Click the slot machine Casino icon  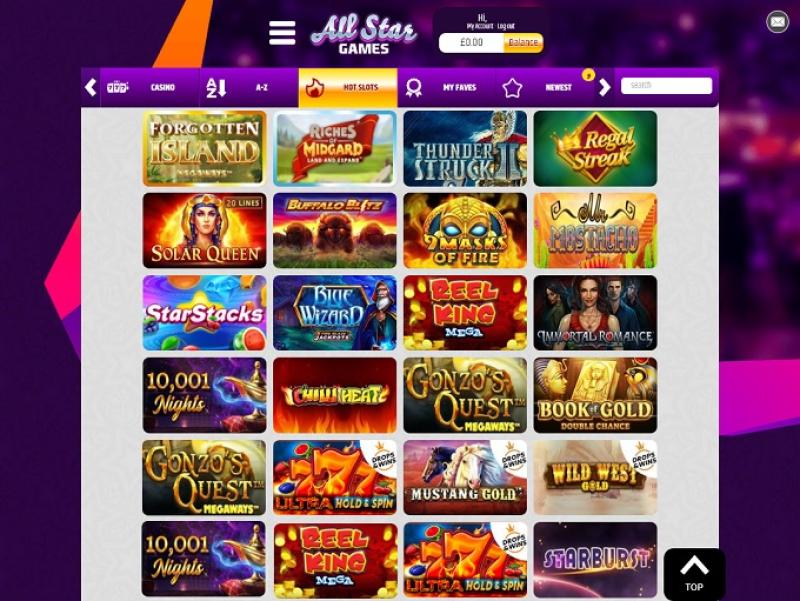pos(117,87)
